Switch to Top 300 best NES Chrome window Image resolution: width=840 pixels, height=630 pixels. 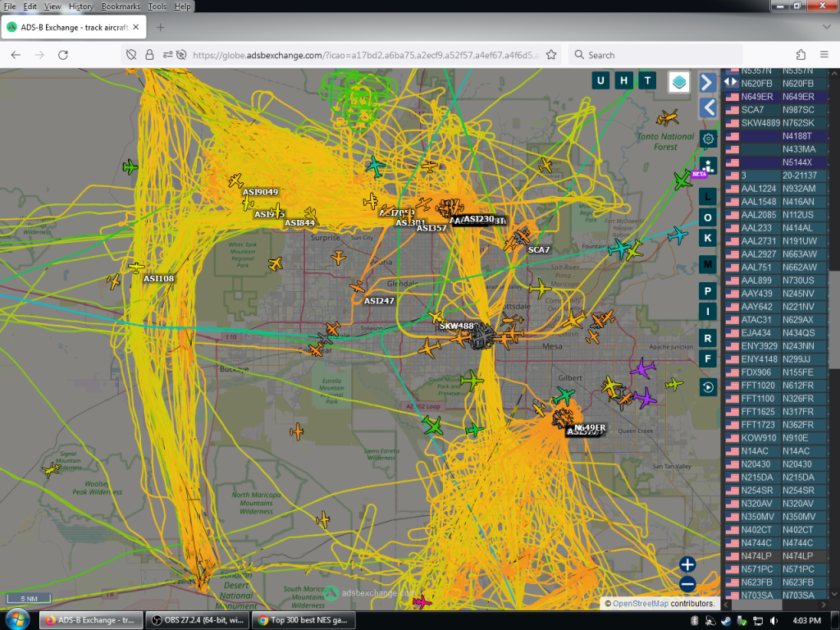(304, 620)
